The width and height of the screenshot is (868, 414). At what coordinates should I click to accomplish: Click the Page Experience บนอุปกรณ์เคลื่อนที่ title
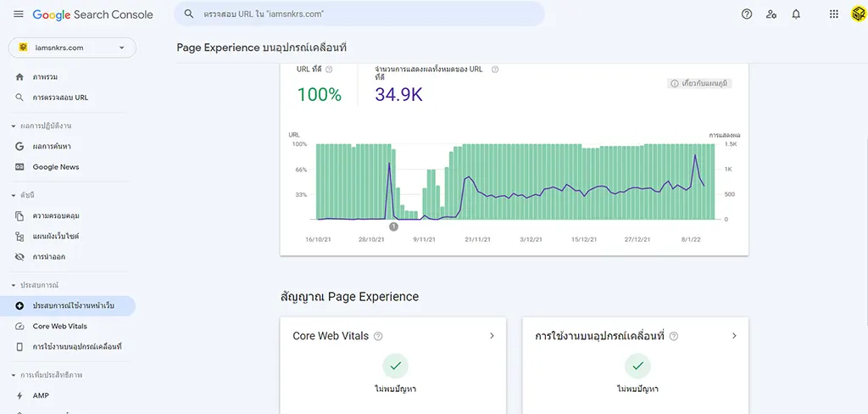pyautogui.click(x=261, y=48)
